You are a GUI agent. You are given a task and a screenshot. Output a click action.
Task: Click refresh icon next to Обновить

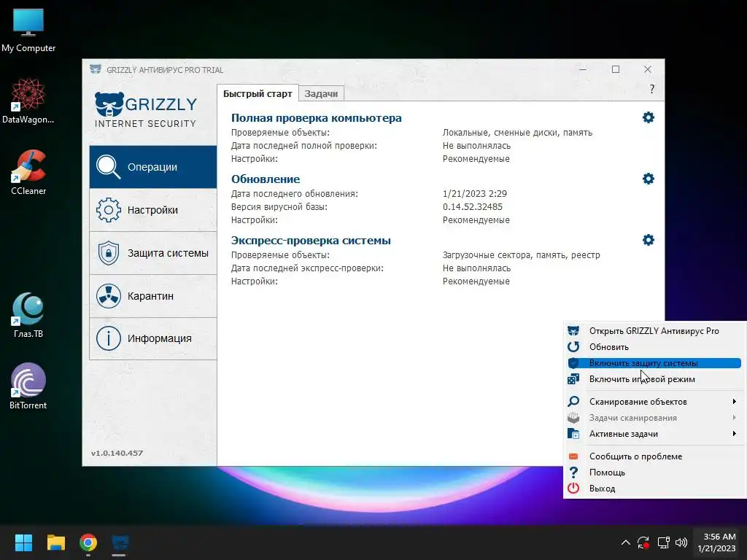(x=573, y=347)
